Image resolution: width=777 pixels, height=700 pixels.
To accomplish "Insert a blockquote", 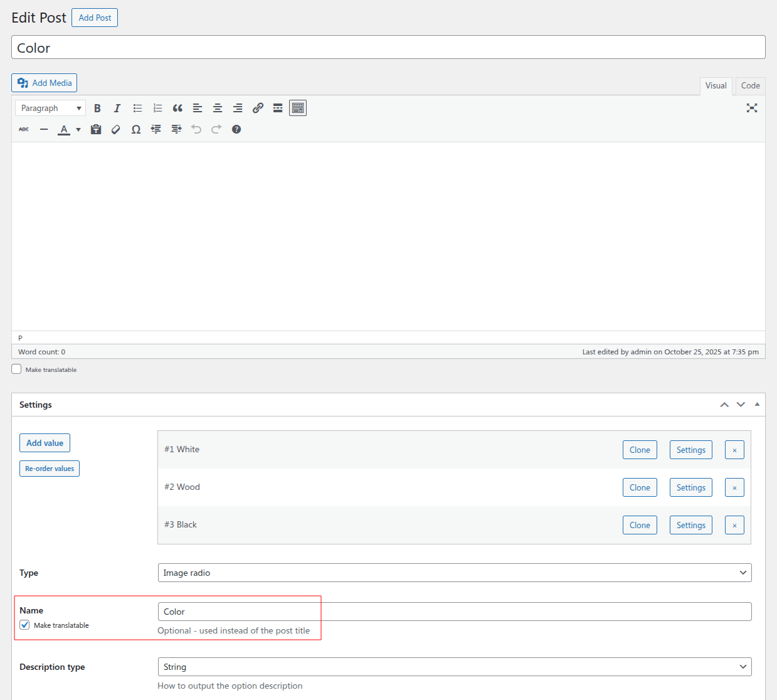I will 177,109.
